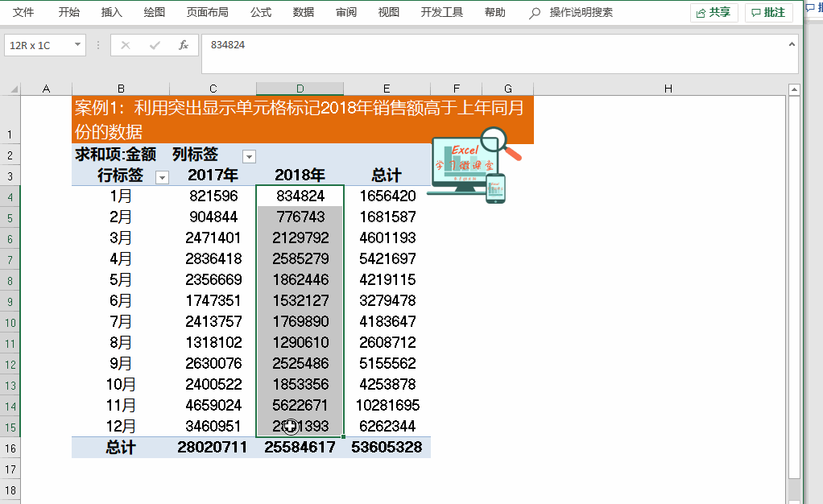Click the 批注 comments button
Image resolution: width=823 pixels, height=504 pixels.
[x=768, y=13]
